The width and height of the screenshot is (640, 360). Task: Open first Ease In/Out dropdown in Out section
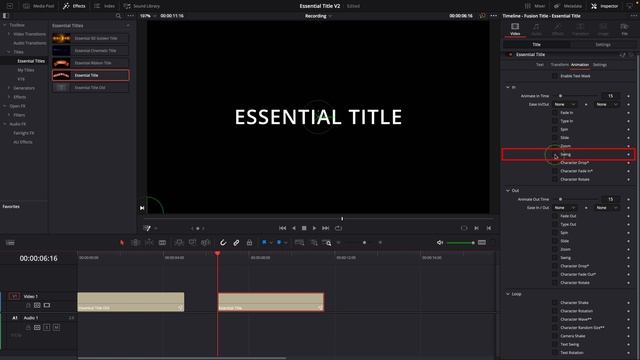(565, 208)
